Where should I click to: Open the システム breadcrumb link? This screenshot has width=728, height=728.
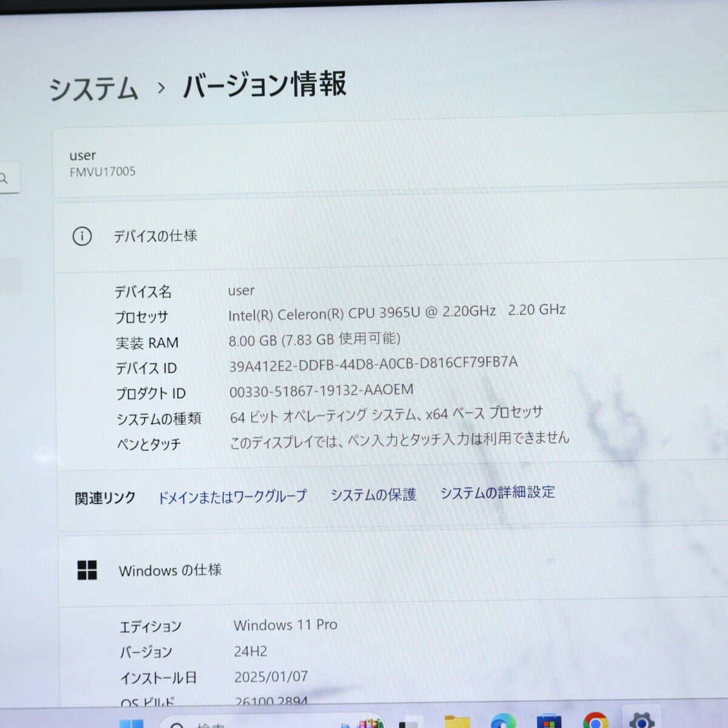click(x=93, y=89)
